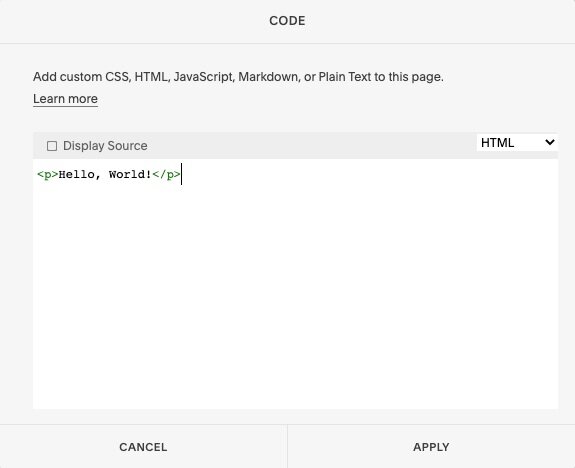Click the comma after Hello in the code
The width and height of the screenshot is (575, 468).
tap(98, 178)
